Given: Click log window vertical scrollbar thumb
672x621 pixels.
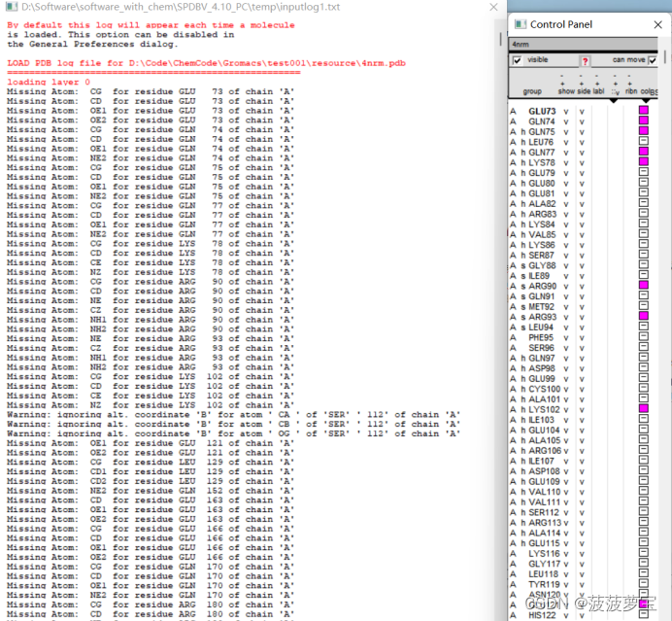Looking at the screenshot, I should pyautogui.click(x=500, y=39).
